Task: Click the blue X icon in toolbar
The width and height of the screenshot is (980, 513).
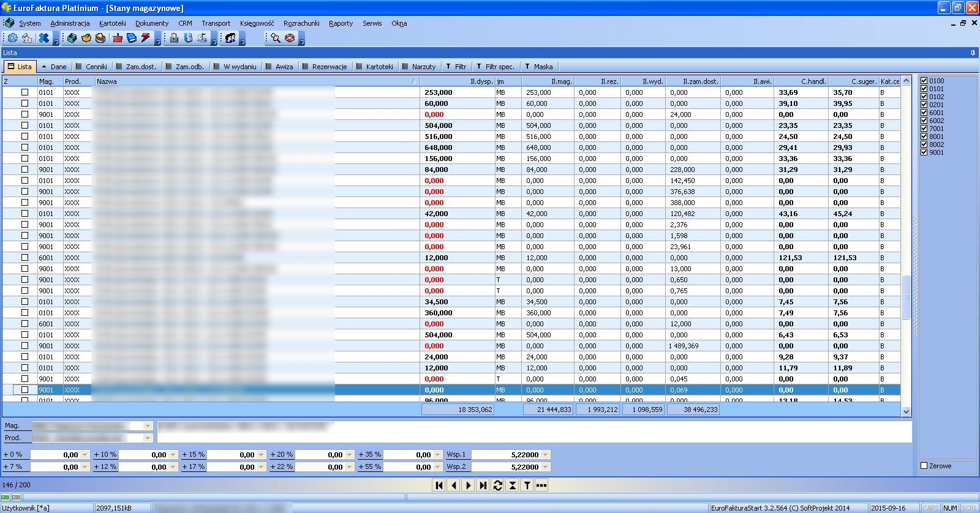Action: click(43, 38)
